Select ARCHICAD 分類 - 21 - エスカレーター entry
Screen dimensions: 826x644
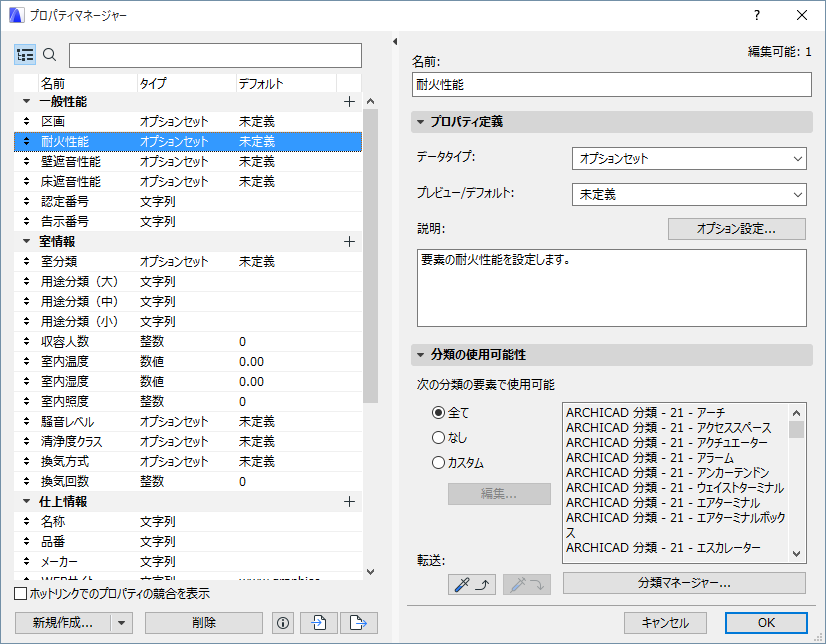point(663,548)
